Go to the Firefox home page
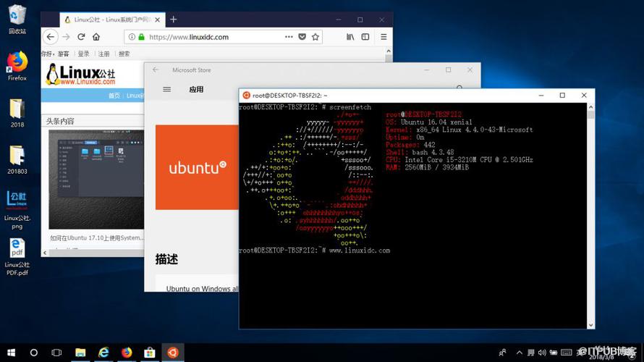This screenshot has width=644, height=362. point(96,37)
